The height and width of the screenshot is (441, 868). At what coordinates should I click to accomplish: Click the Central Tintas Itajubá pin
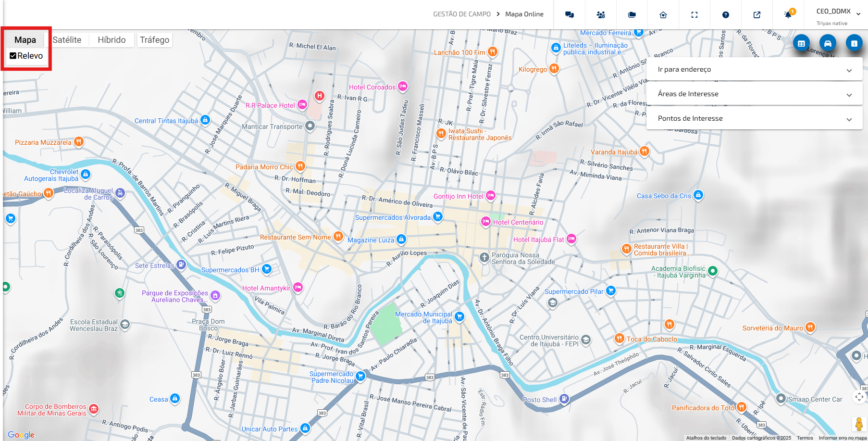pyautogui.click(x=205, y=120)
